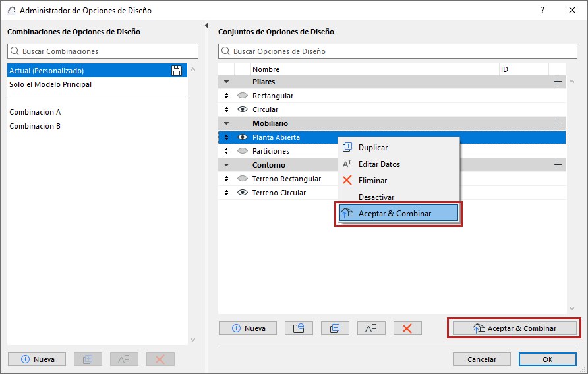Click the duplicate design option icon button
The height and width of the screenshot is (374, 588).
click(x=335, y=328)
